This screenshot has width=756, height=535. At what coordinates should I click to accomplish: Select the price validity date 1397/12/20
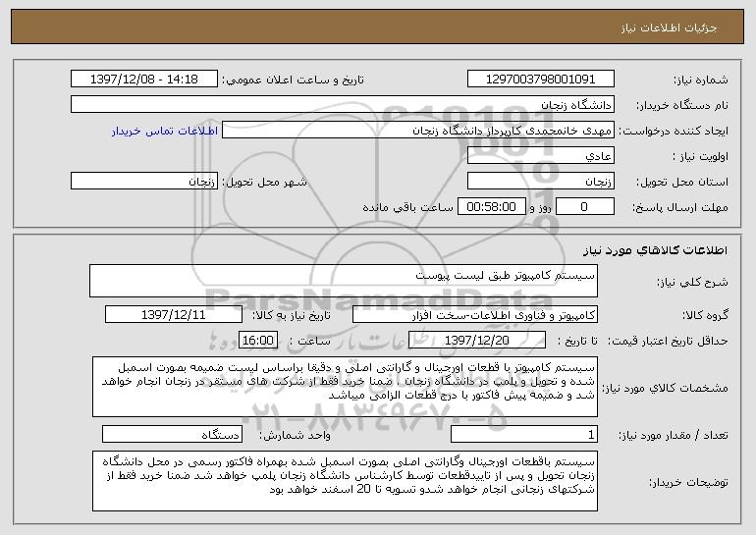tap(477, 340)
